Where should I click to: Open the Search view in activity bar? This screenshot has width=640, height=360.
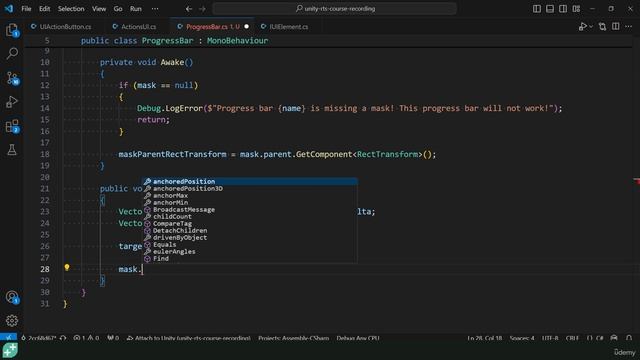[x=12, y=53]
